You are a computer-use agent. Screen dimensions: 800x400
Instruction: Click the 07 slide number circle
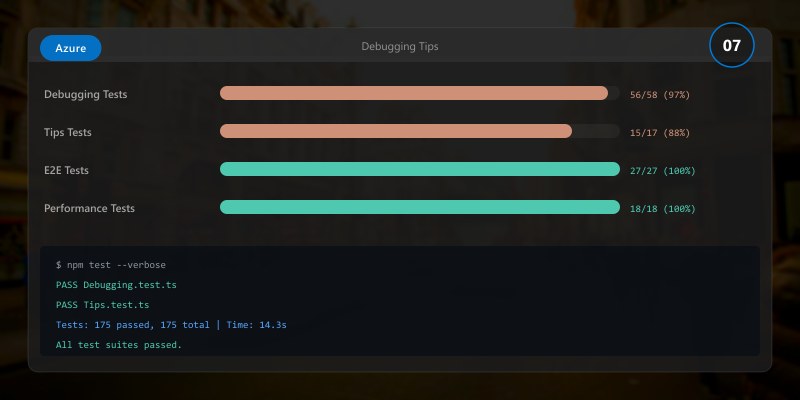732,45
